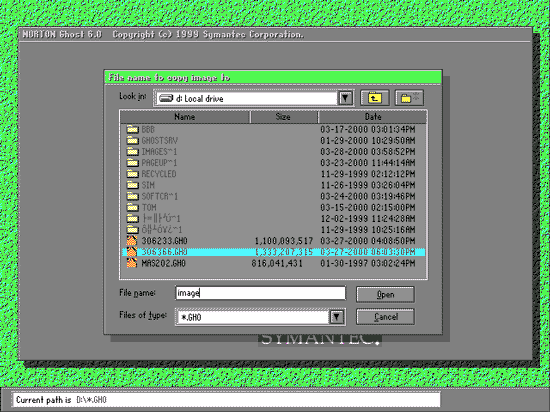Select MAS202.GHO file name
Viewport: 550px width, 412px height.
click(x=163, y=263)
